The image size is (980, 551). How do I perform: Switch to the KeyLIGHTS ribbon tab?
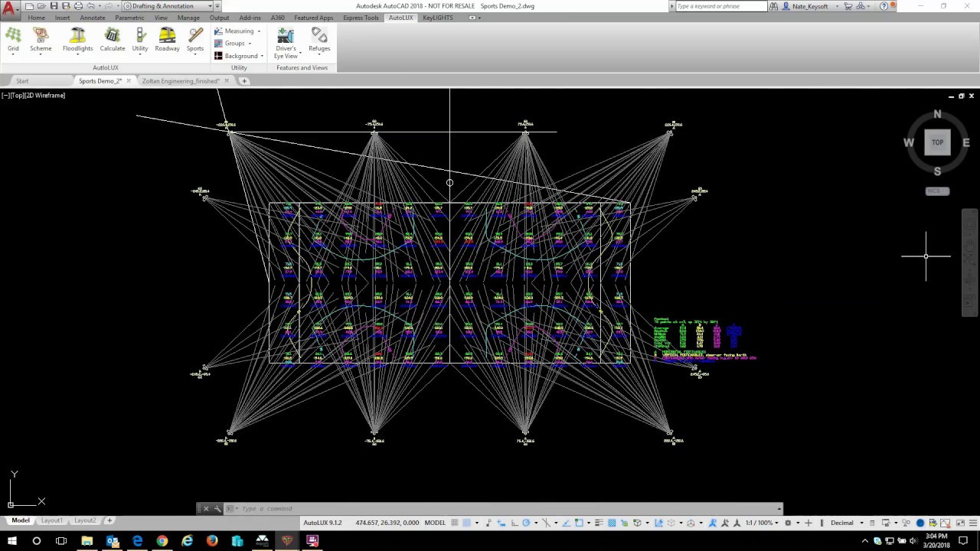click(x=438, y=18)
